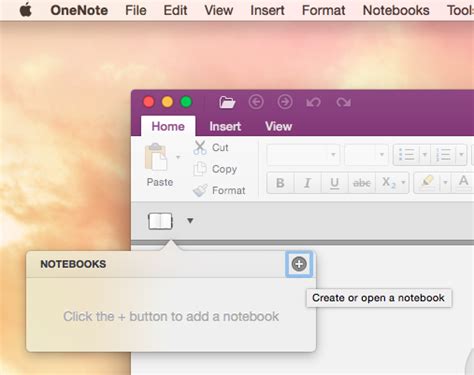This screenshot has width=474, height=375.
Task: Click the Redo icon in title bar
Action: pyautogui.click(x=343, y=102)
